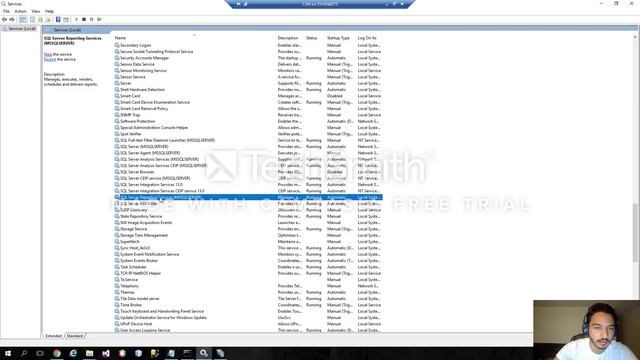The image size is (640, 360).
Task: Click the Stop the service link
Action: coord(48,54)
